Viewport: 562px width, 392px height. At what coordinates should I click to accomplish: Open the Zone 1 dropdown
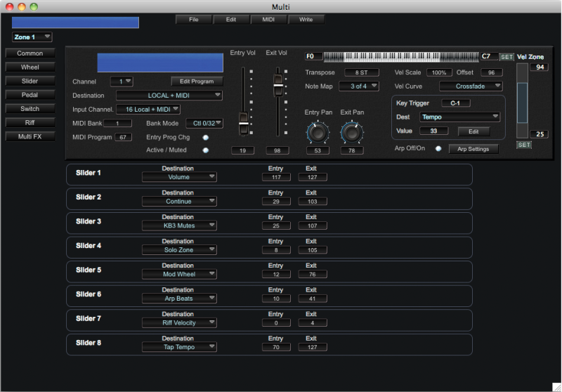[x=32, y=37]
